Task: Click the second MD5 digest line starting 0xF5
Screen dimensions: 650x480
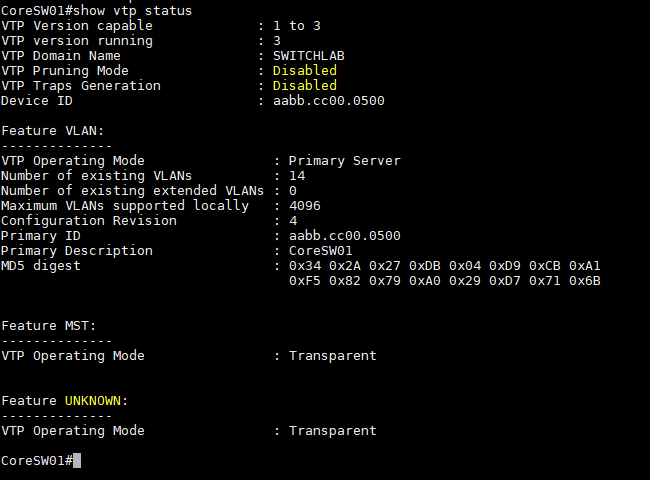Action: click(445, 281)
